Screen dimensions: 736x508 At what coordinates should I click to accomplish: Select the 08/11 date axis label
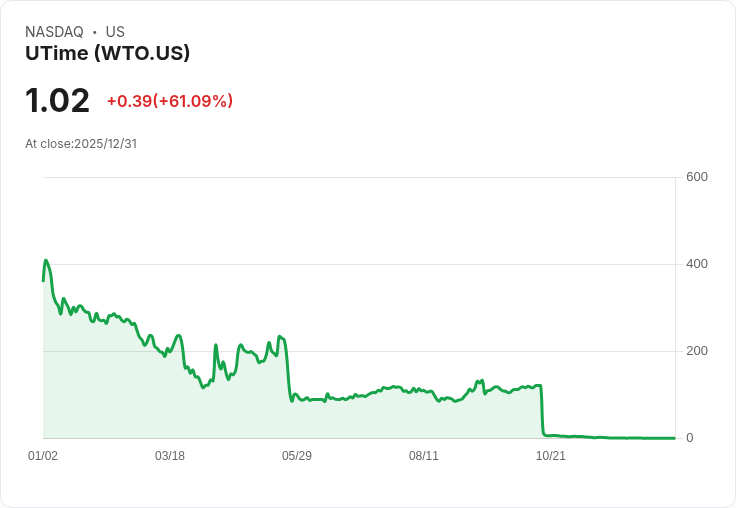pyautogui.click(x=424, y=456)
